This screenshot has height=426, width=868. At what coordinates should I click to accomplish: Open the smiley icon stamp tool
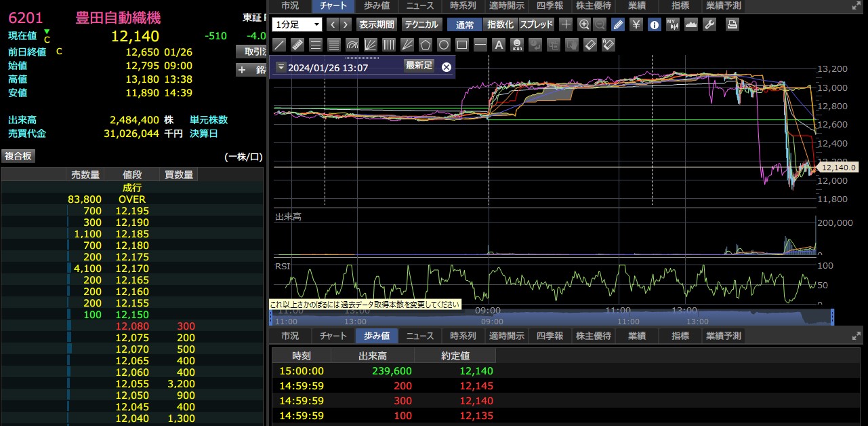click(517, 45)
